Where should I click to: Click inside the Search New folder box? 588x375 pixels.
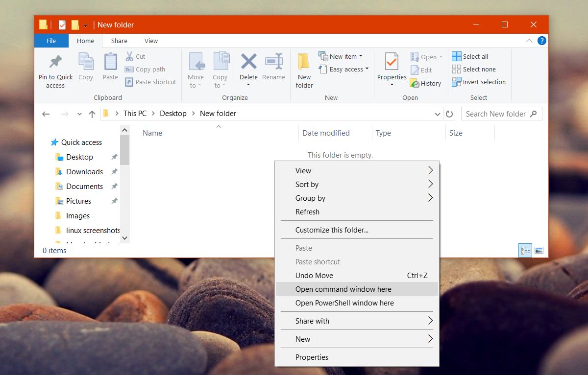point(495,114)
